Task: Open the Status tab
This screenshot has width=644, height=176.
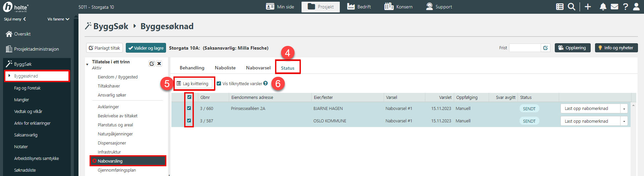Action: [x=287, y=68]
